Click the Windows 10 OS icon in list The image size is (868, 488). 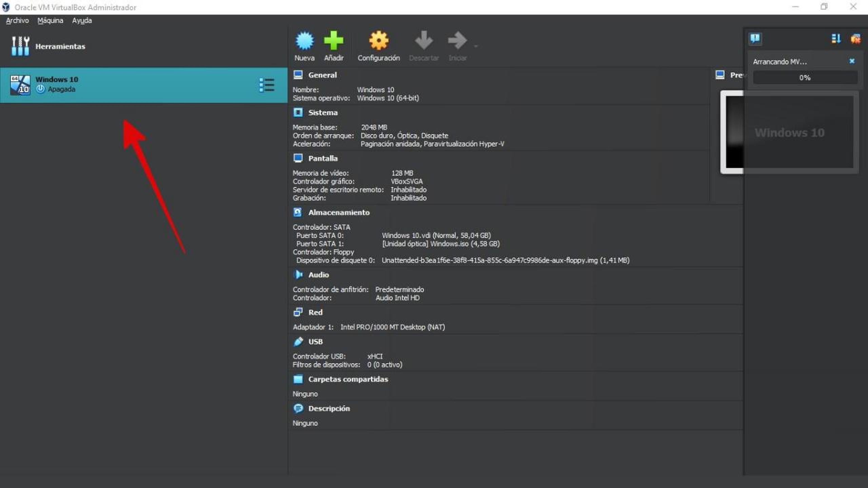tap(20, 85)
